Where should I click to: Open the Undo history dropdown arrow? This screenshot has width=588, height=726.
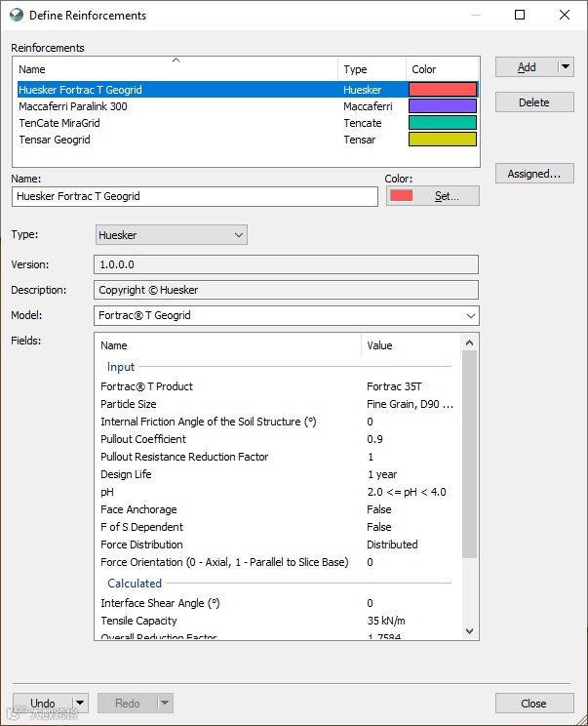tap(80, 703)
